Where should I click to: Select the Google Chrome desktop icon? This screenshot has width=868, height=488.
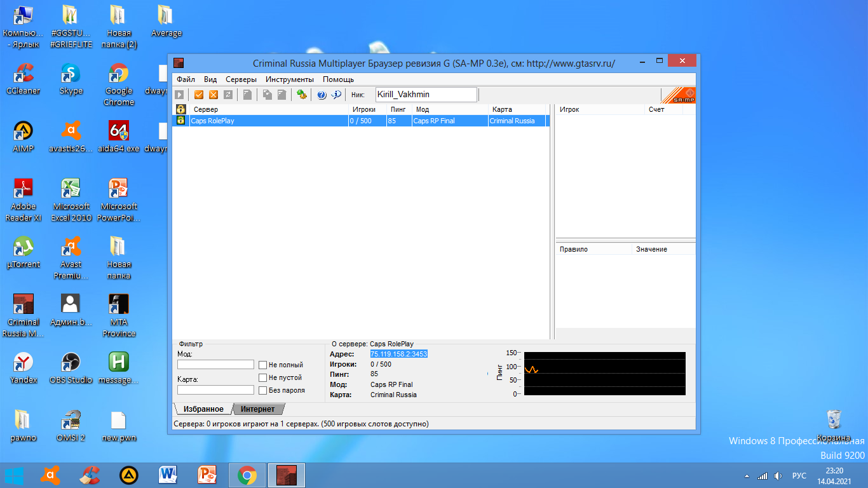tap(119, 85)
